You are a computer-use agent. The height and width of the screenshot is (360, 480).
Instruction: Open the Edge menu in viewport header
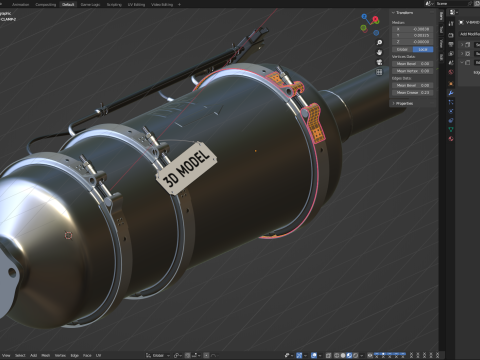pos(75,356)
